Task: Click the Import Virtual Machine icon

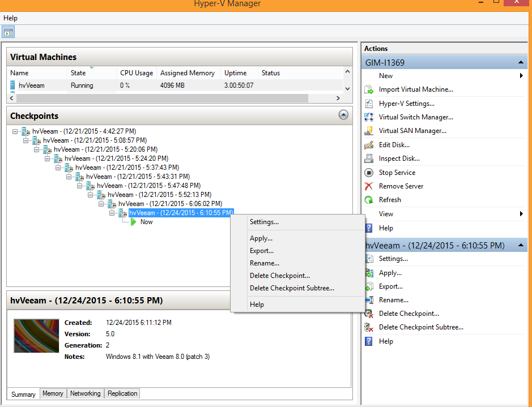Action: [369, 89]
